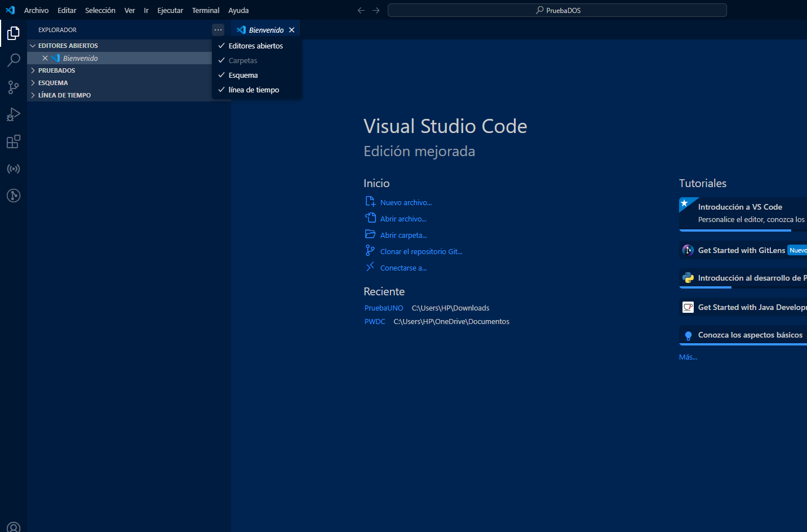
Task: Click the Java tutorial icon
Action: tap(688, 307)
